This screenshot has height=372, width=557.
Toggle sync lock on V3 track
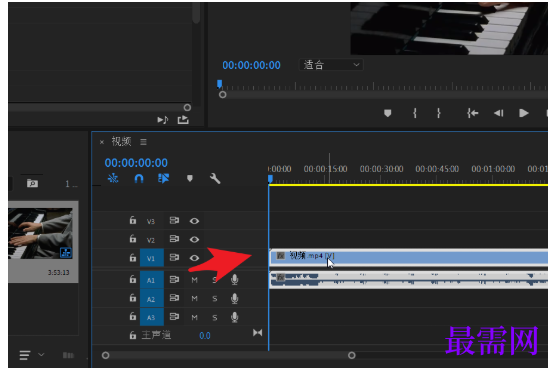click(174, 221)
